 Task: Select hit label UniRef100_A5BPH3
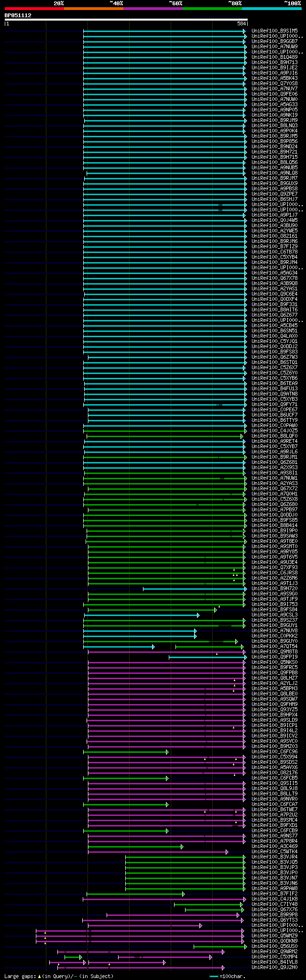pos(274,689)
